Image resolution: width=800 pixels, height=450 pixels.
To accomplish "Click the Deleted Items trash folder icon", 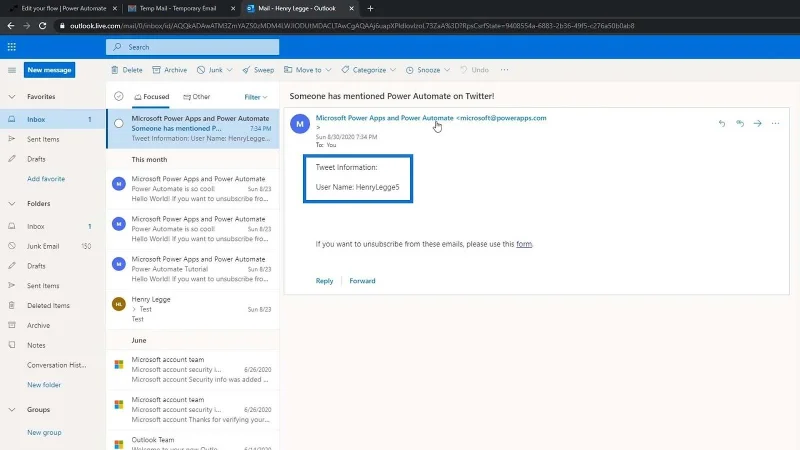I will [x=12, y=305].
